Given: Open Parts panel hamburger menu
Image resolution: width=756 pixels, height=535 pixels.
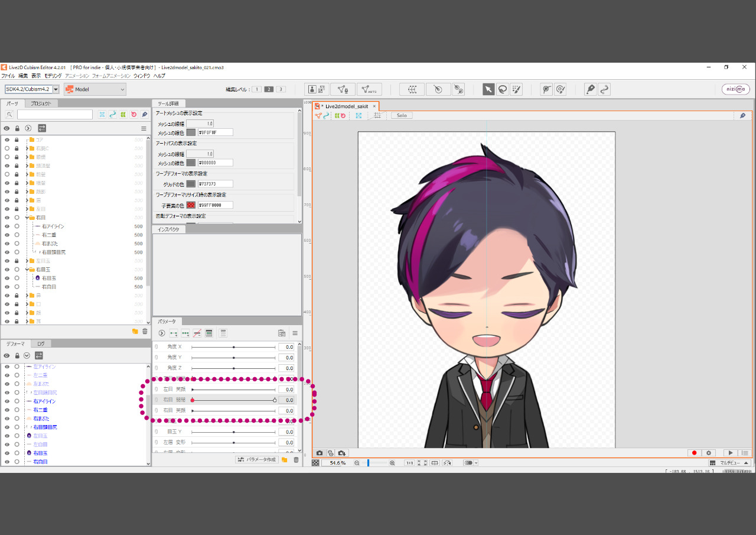Looking at the screenshot, I should [x=144, y=128].
